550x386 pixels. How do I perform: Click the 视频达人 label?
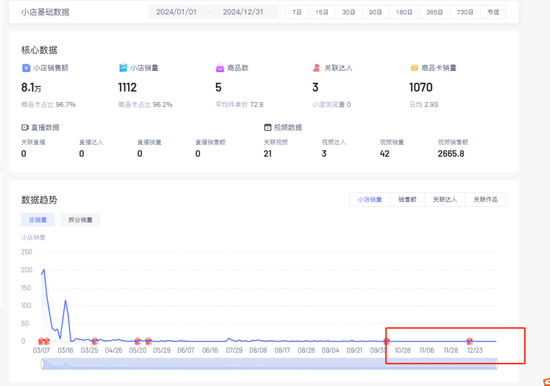[334, 142]
